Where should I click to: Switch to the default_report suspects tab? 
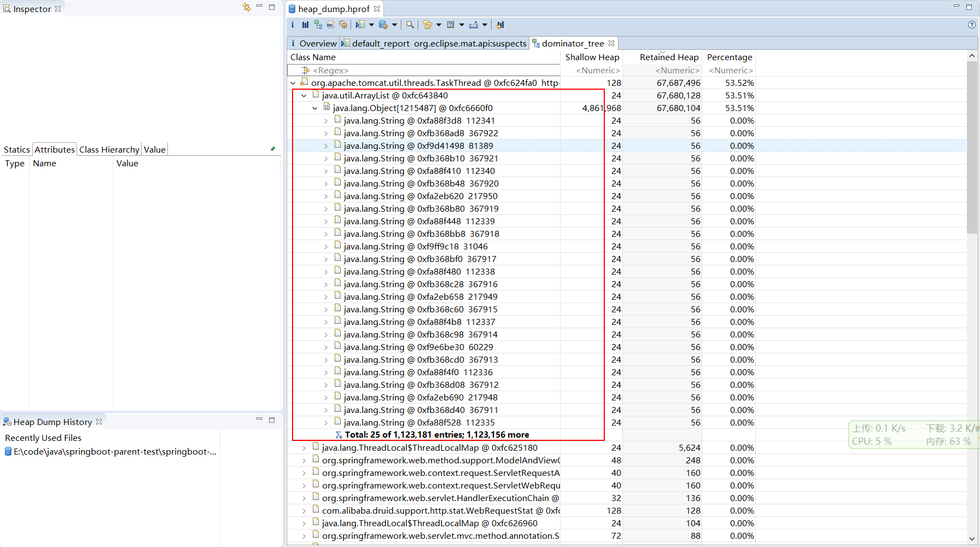click(x=435, y=43)
